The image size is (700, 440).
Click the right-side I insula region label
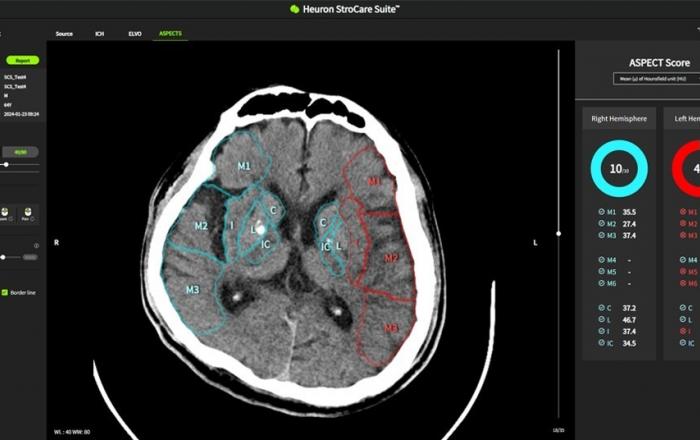[x=232, y=225]
